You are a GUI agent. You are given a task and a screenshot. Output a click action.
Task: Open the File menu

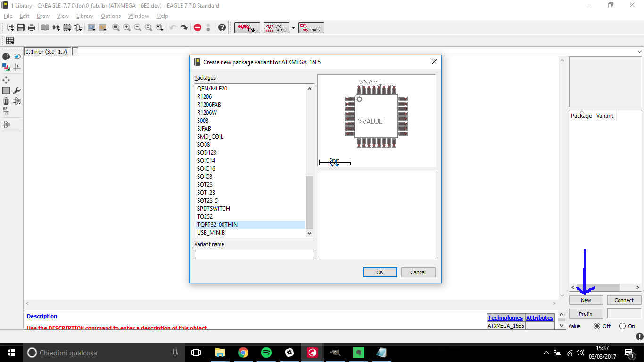(x=8, y=16)
